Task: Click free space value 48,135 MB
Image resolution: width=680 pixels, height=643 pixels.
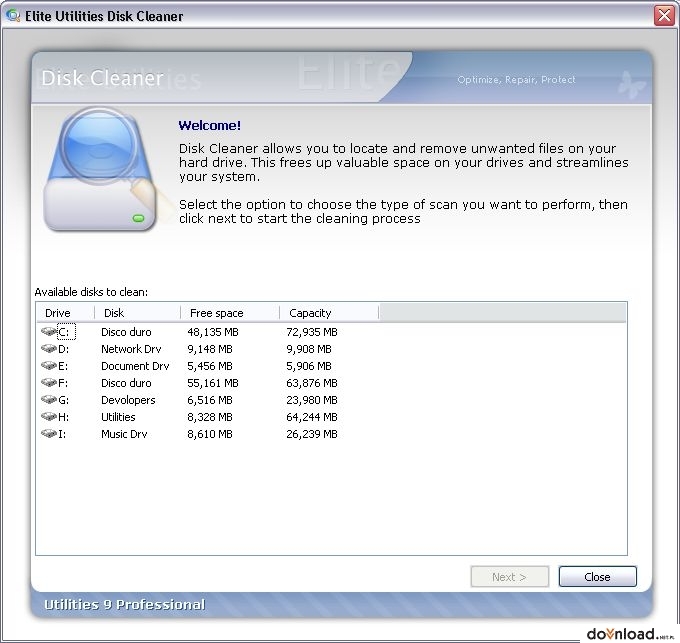Action: coord(213,332)
